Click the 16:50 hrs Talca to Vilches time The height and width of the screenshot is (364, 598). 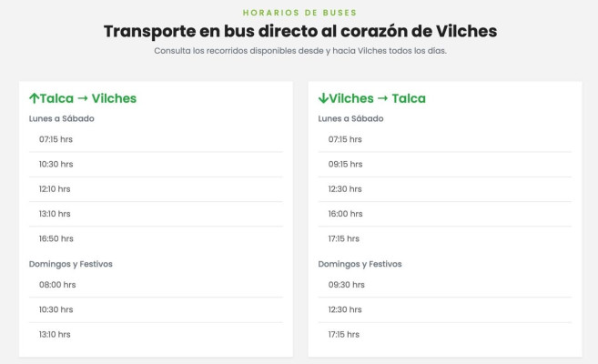(x=156, y=238)
